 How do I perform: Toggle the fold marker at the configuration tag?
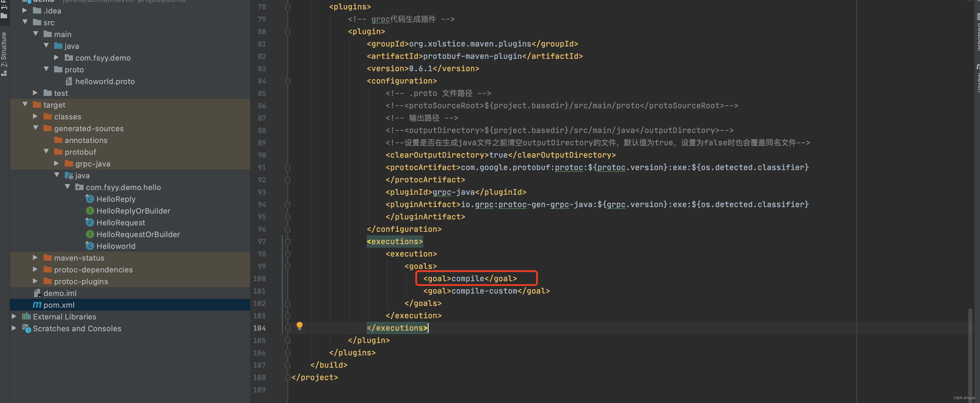point(288,81)
